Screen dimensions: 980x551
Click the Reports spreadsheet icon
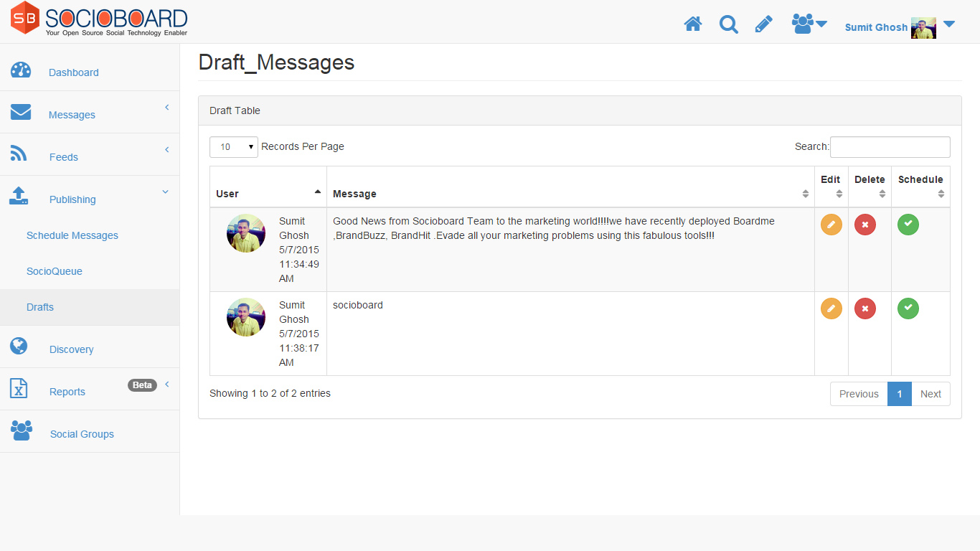point(19,388)
